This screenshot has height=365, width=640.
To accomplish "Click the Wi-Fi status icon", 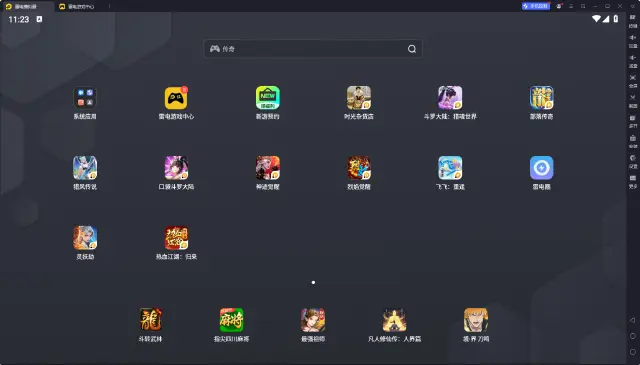I will [x=596, y=19].
